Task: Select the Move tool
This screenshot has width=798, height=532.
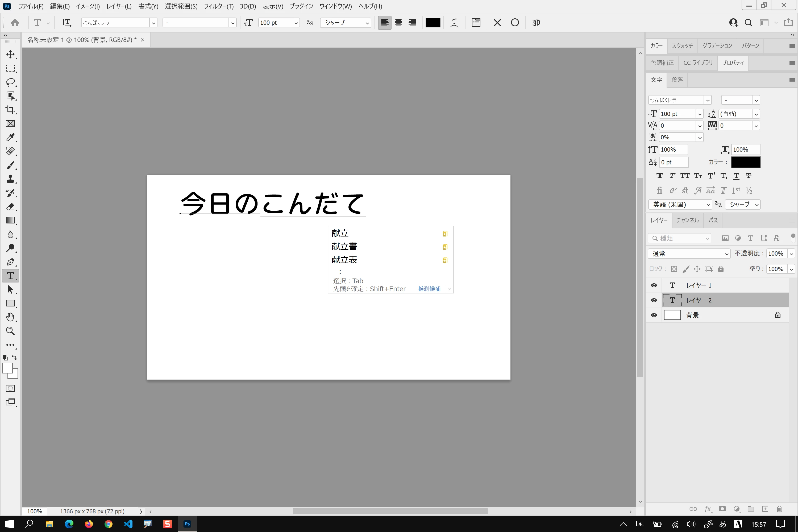Action: tap(11, 54)
